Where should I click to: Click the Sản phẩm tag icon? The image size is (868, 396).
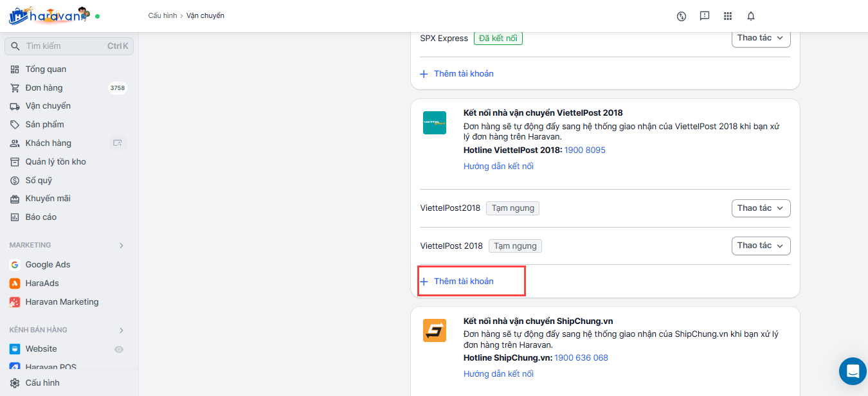pyautogui.click(x=15, y=125)
